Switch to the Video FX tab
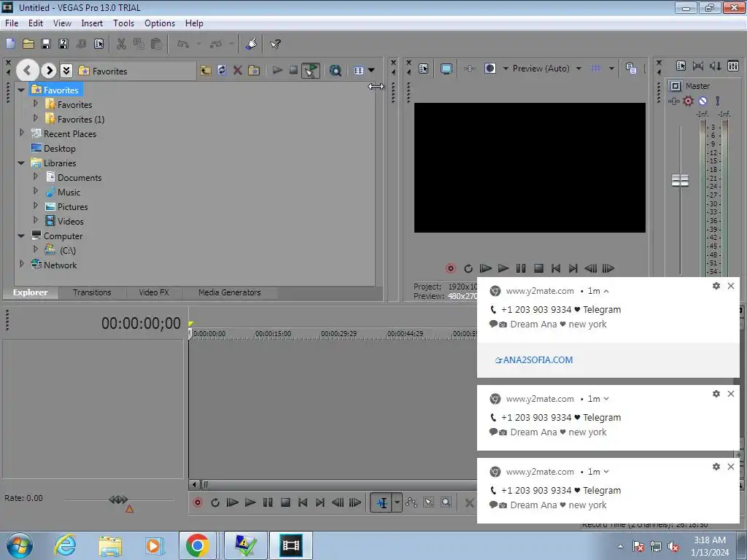The image size is (747, 560). (154, 292)
